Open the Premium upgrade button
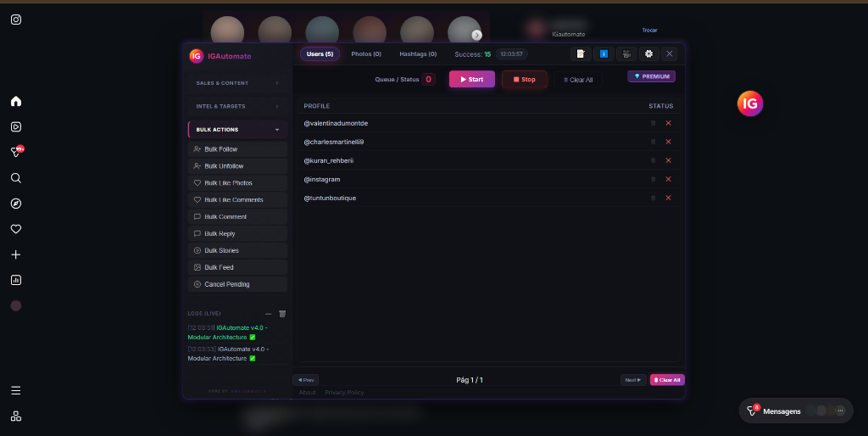Viewport: 868px width, 436px height. coord(652,76)
